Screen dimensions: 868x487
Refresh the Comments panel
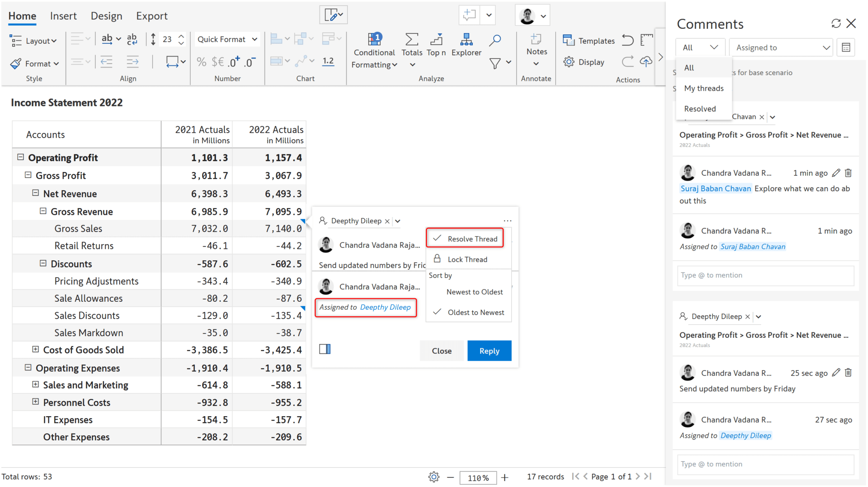836,23
